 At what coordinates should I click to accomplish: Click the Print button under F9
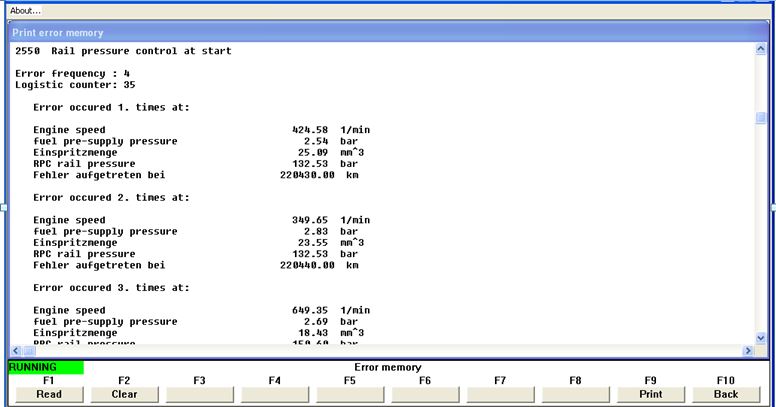click(650, 394)
